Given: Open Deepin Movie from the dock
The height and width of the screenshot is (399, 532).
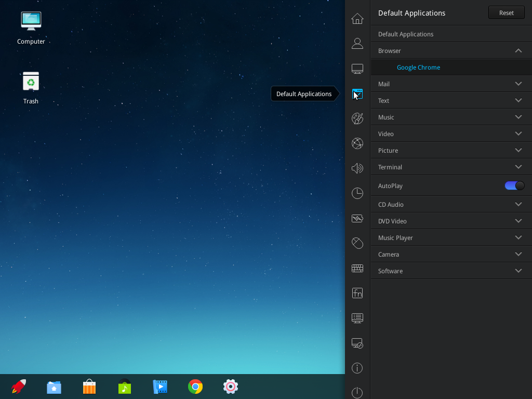Looking at the screenshot, I should click(x=160, y=387).
